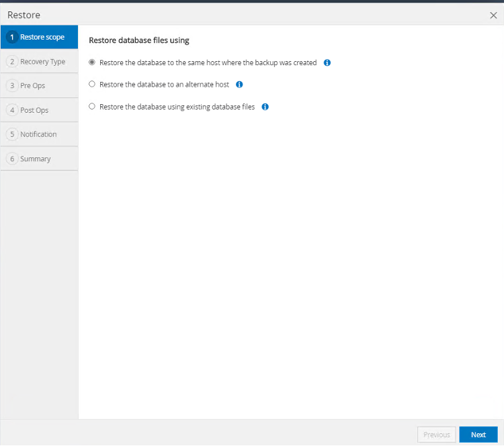The image size is (504, 446).
Task: Select restore to same host radio button
Action: pyautogui.click(x=92, y=62)
